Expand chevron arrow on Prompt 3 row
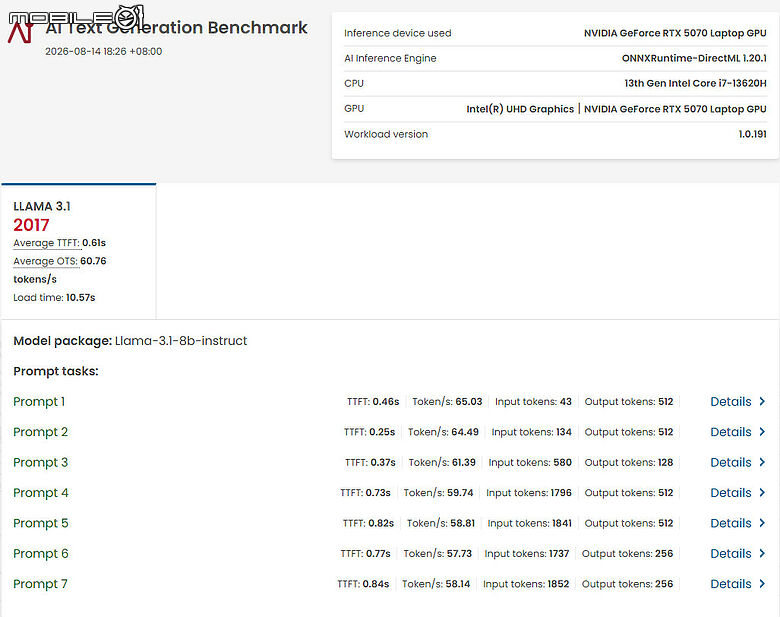 762,462
